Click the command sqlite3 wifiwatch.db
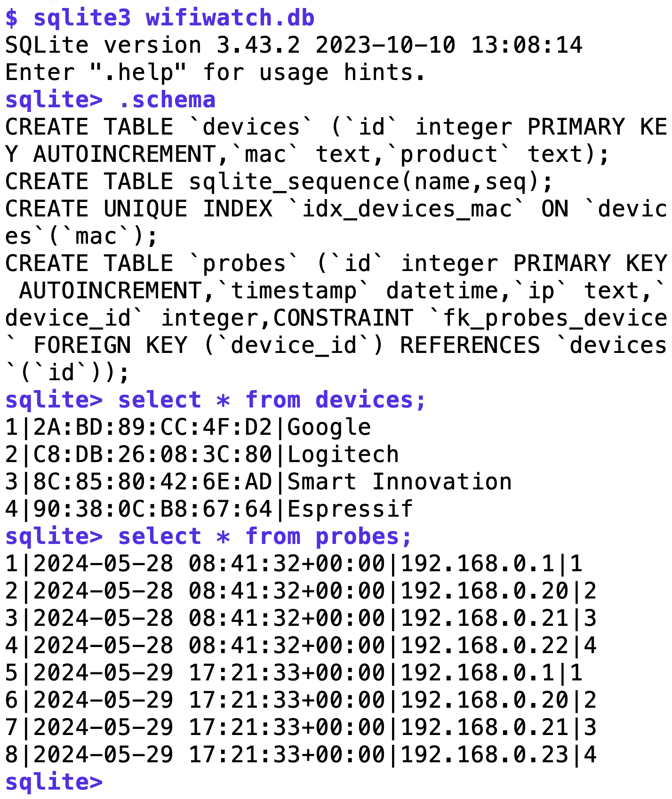The width and height of the screenshot is (672, 799). 174,18
